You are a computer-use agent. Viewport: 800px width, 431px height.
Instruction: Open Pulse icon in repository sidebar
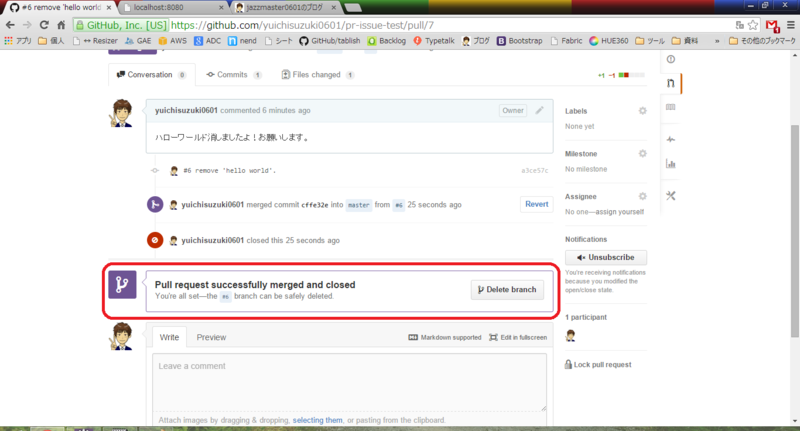671,139
